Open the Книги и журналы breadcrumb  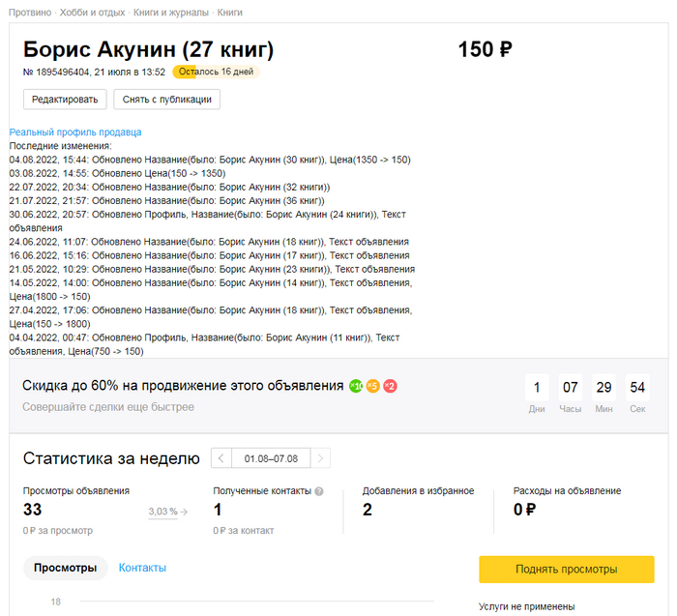170,13
